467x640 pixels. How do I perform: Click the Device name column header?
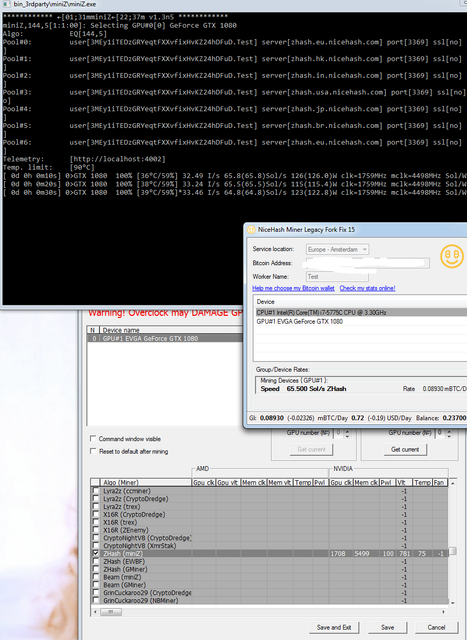[x=171, y=330]
